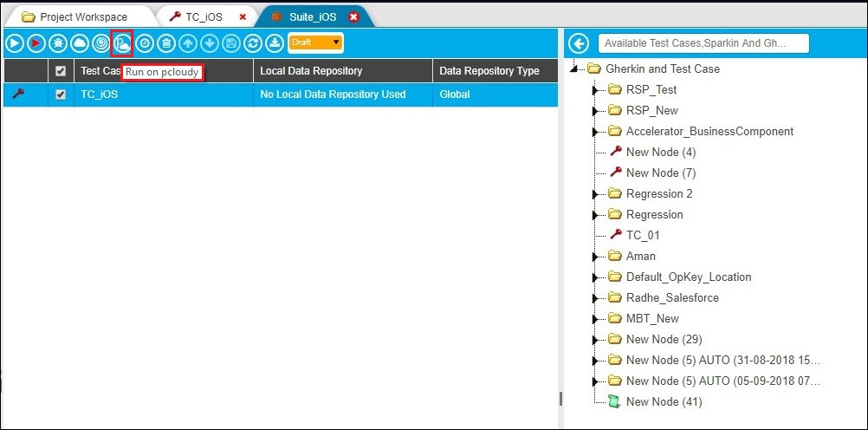This screenshot has height=430, width=868.
Task: Select TC_01 in the tree
Action: 643,235
